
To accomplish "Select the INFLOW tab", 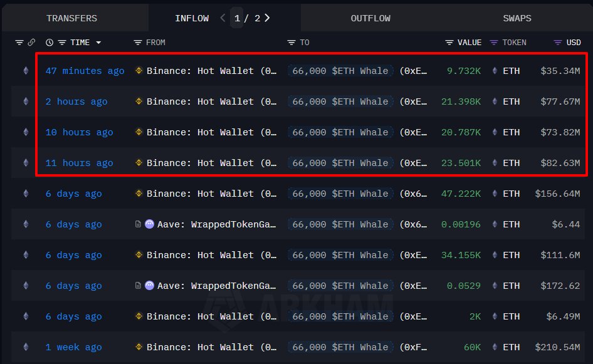I will [x=192, y=18].
